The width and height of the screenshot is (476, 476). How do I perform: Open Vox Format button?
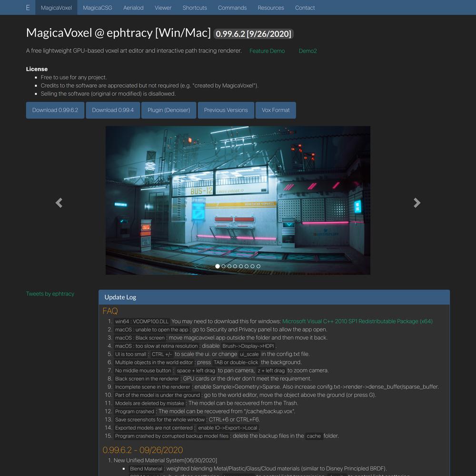click(276, 110)
